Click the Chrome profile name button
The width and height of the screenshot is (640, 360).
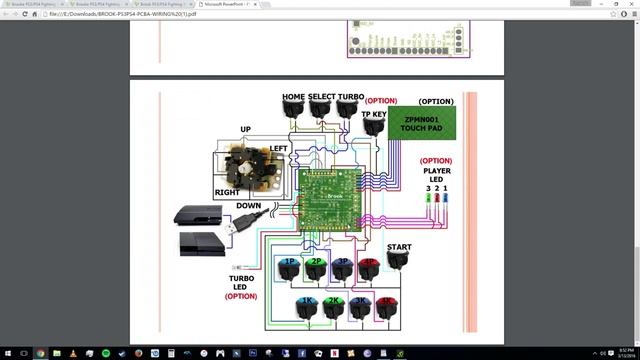[580, 3]
